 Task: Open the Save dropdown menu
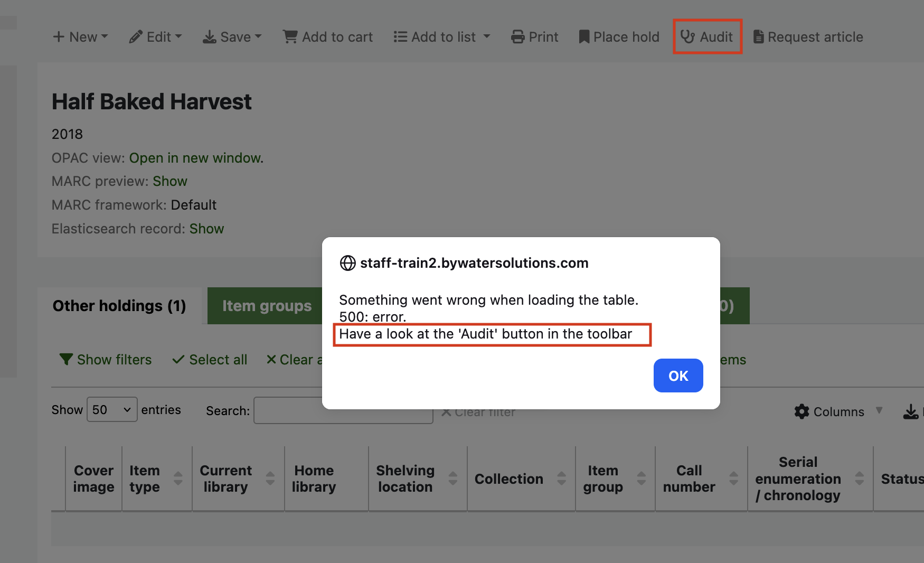click(232, 37)
